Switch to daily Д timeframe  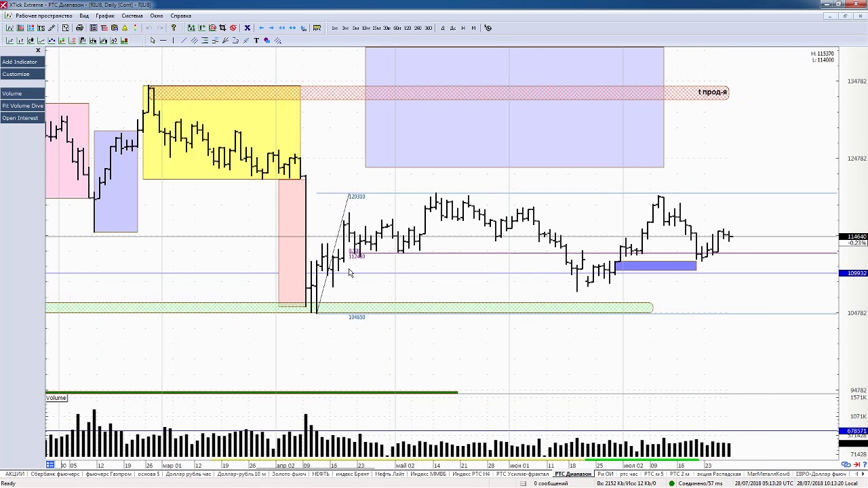(443, 28)
